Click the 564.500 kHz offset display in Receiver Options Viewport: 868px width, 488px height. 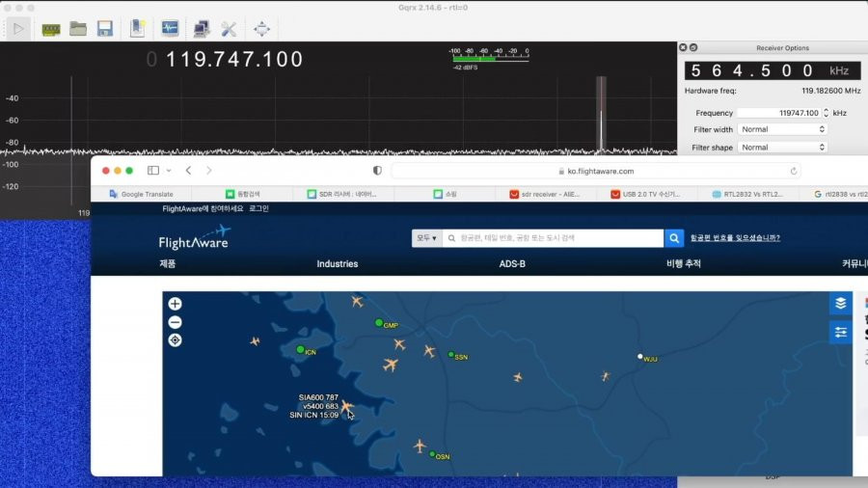pos(773,70)
